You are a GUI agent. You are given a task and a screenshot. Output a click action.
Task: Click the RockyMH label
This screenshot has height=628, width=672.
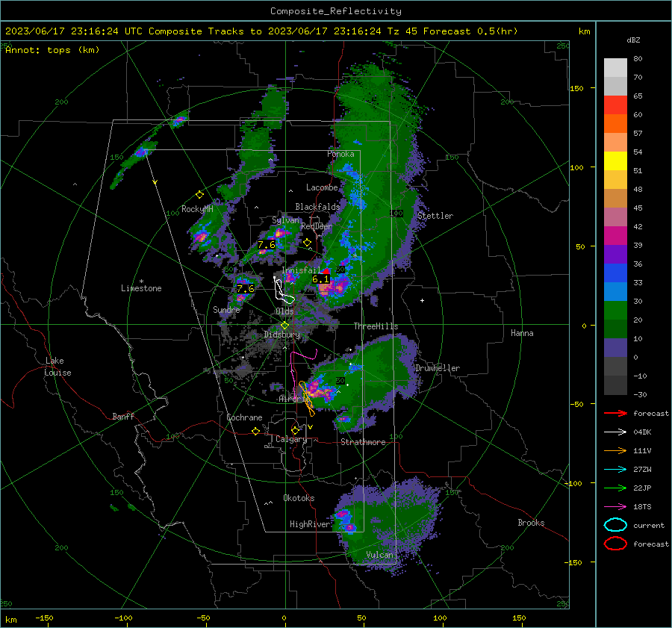197,209
